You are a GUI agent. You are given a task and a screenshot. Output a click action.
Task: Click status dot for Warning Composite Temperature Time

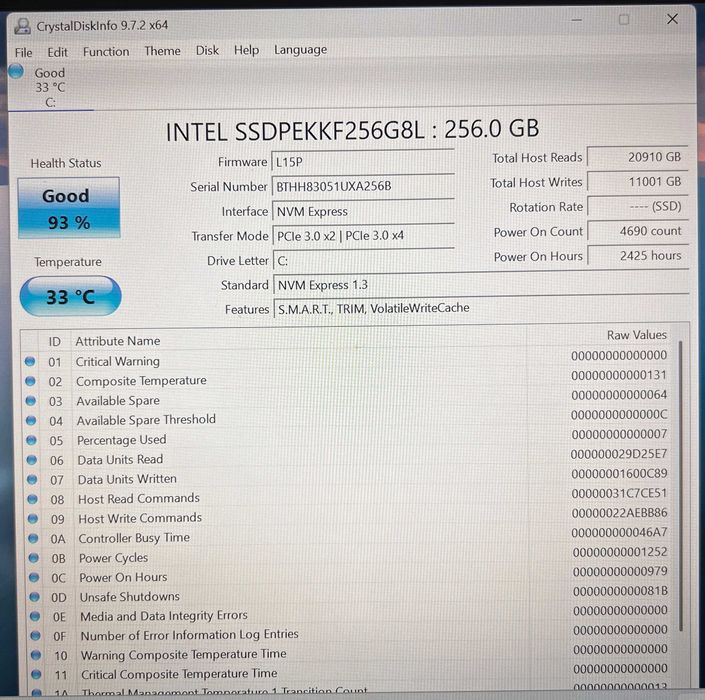(36, 655)
